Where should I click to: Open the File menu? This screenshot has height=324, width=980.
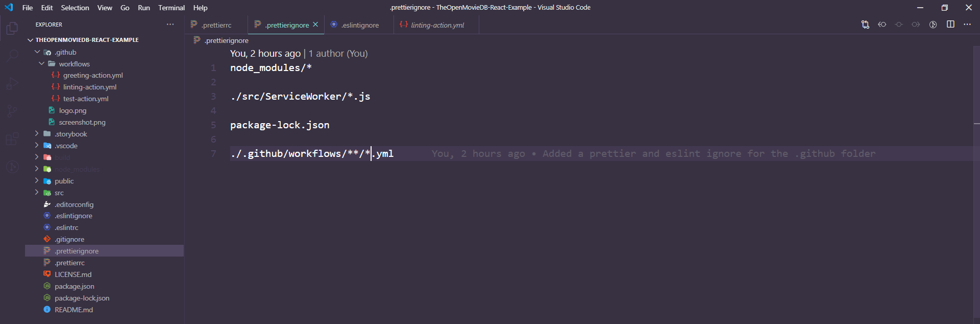click(x=28, y=8)
